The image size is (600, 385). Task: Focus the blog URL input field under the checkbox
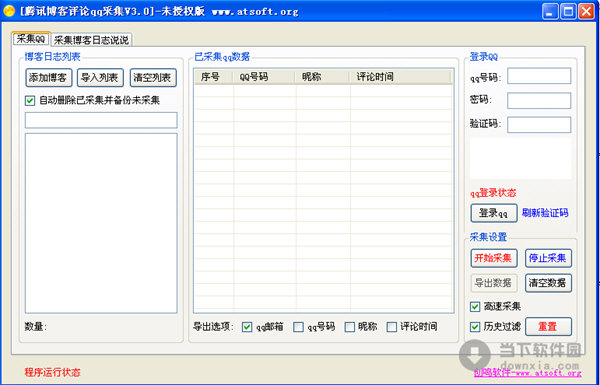tap(101, 120)
